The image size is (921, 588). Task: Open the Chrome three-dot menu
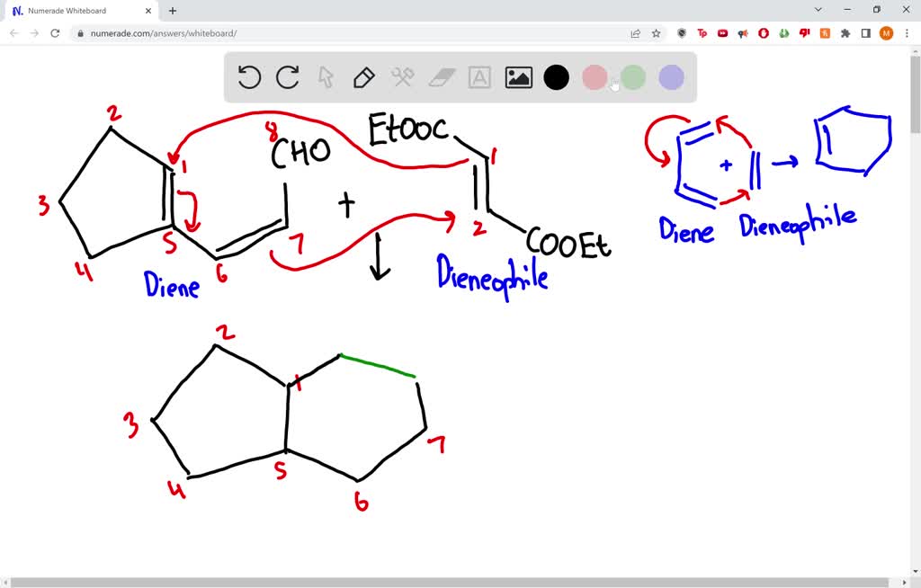pyautogui.click(x=908, y=32)
